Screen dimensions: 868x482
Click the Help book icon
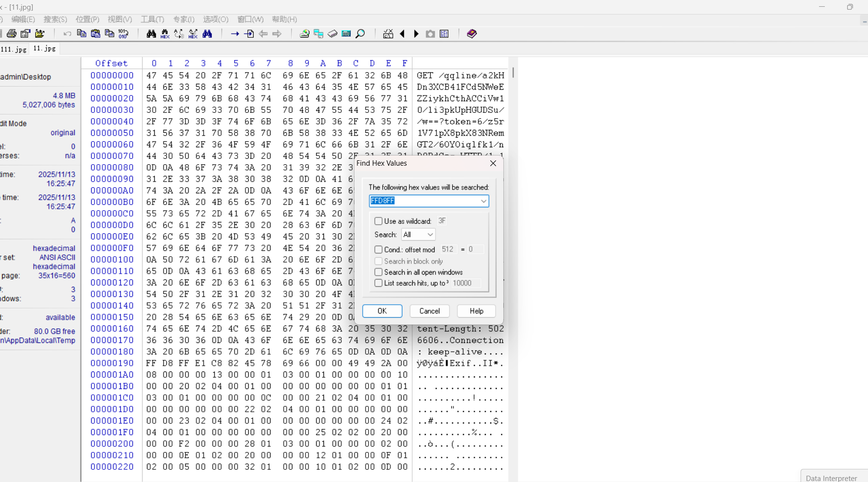tap(472, 34)
